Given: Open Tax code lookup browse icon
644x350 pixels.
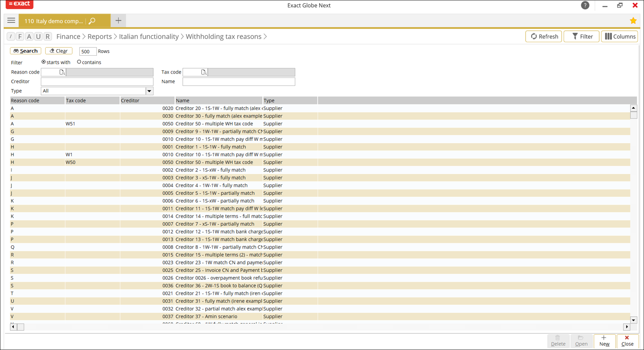Looking at the screenshot, I should (x=203, y=72).
